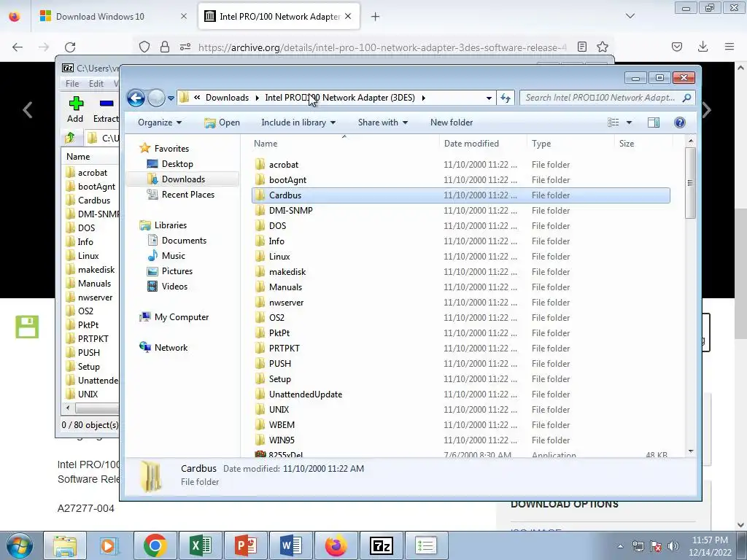This screenshot has width=747, height=560.
Task: Open the Firefox application menu
Action: click(729, 47)
